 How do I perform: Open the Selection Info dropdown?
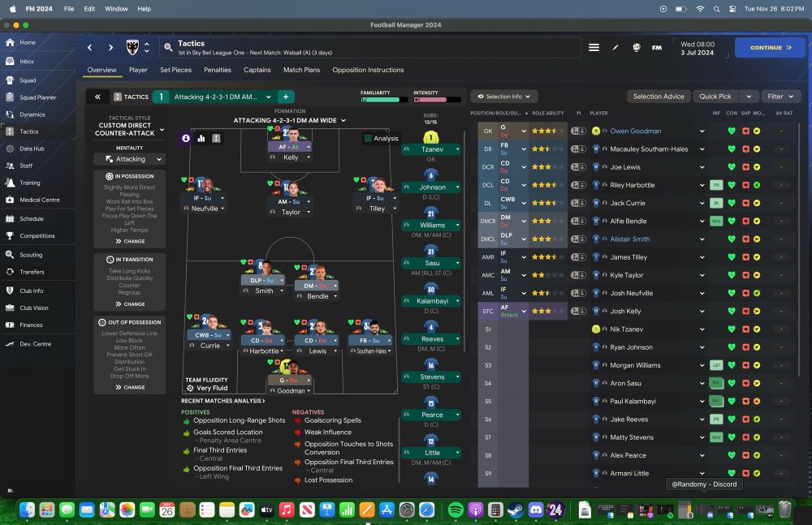coord(504,97)
